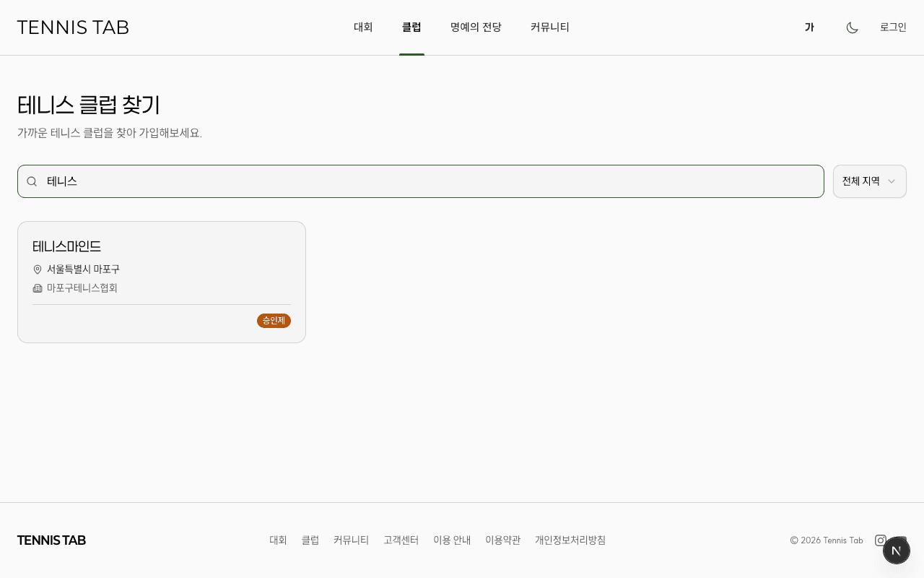This screenshot has height=578, width=924.
Task: Expand the 전체 지역 region dropdown
Action: coord(869,181)
